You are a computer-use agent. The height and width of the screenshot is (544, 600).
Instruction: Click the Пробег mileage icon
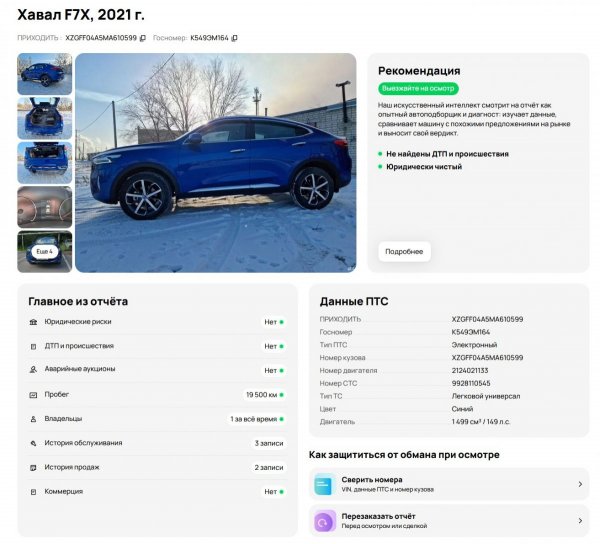pyautogui.click(x=33, y=395)
